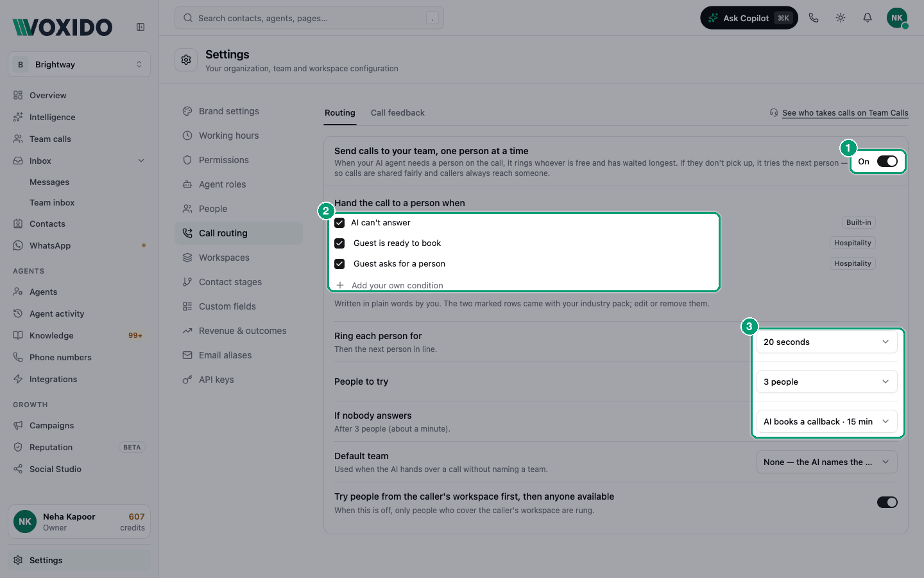Open Knowledge base
The width and height of the screenshot is (924, 578).
(x=79, y=335)
